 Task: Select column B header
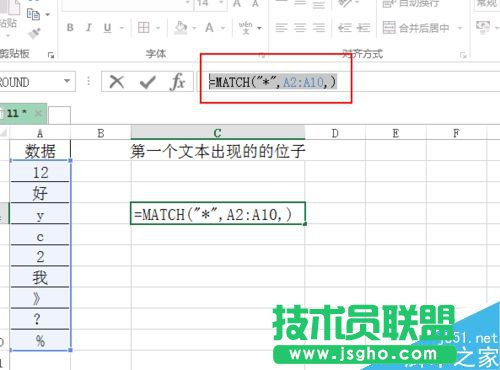click(x=101, y=133)
